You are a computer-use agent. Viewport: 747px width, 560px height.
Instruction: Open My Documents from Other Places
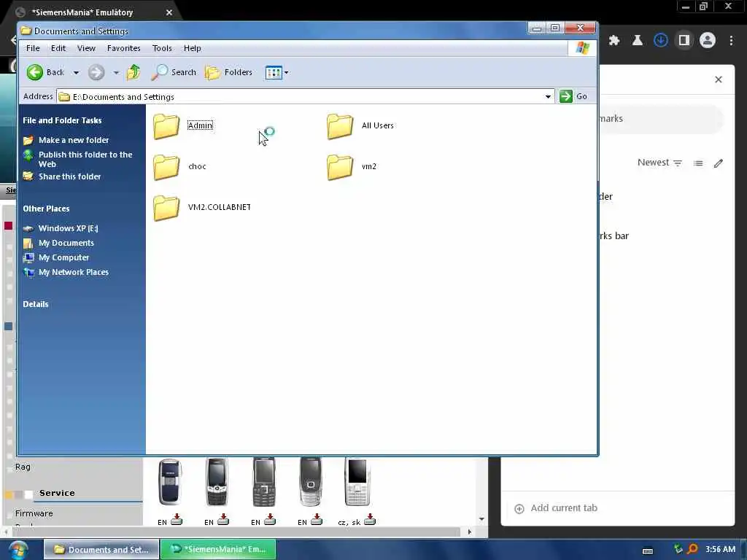58,243
